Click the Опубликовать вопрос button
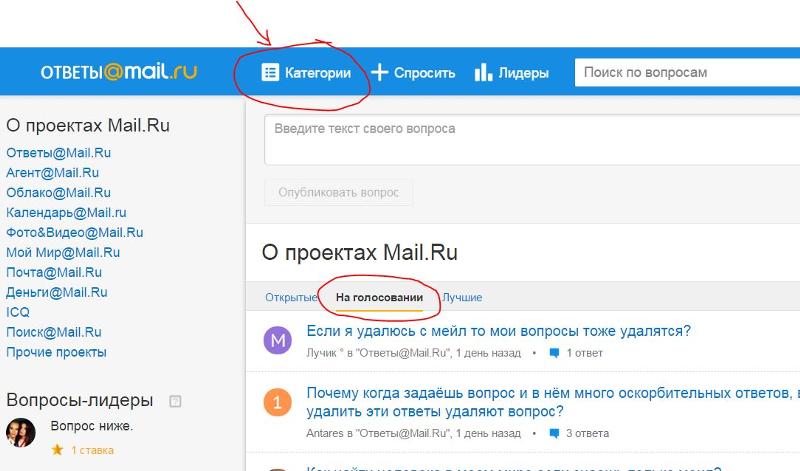Screen dimensions: 800x471 coord(338,192)
